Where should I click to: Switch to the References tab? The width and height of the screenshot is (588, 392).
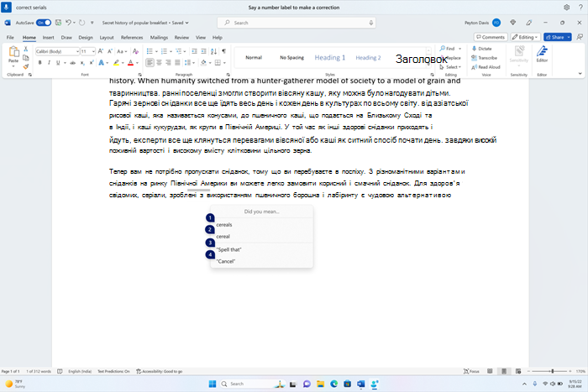(x=132, y=38)
